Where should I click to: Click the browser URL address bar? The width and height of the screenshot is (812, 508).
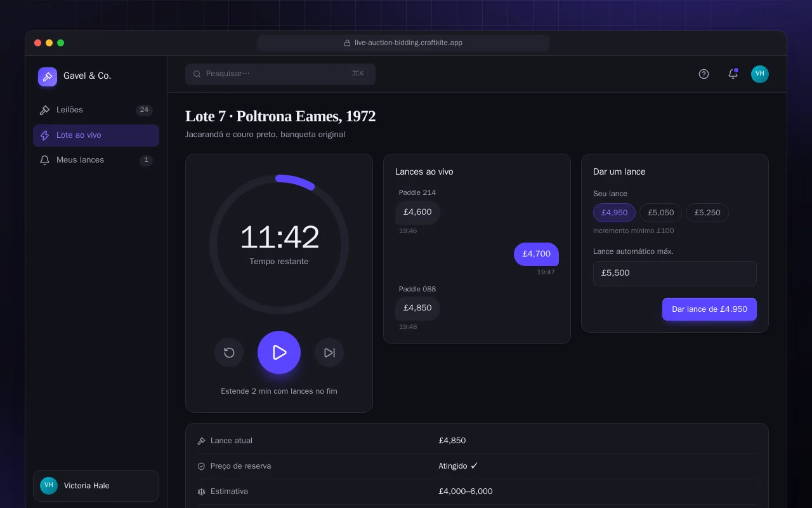(x=403, y=43)
